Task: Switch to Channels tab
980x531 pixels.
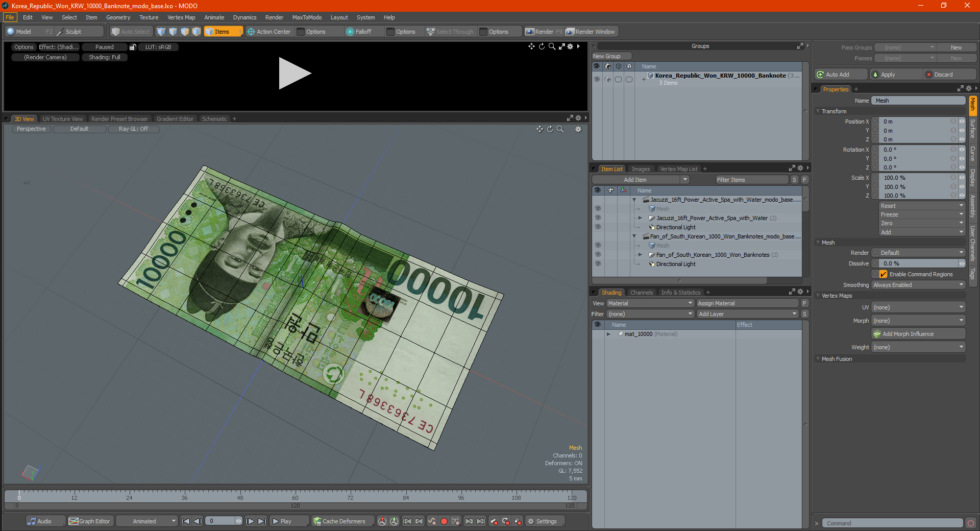Action: [x=642, y=293]
